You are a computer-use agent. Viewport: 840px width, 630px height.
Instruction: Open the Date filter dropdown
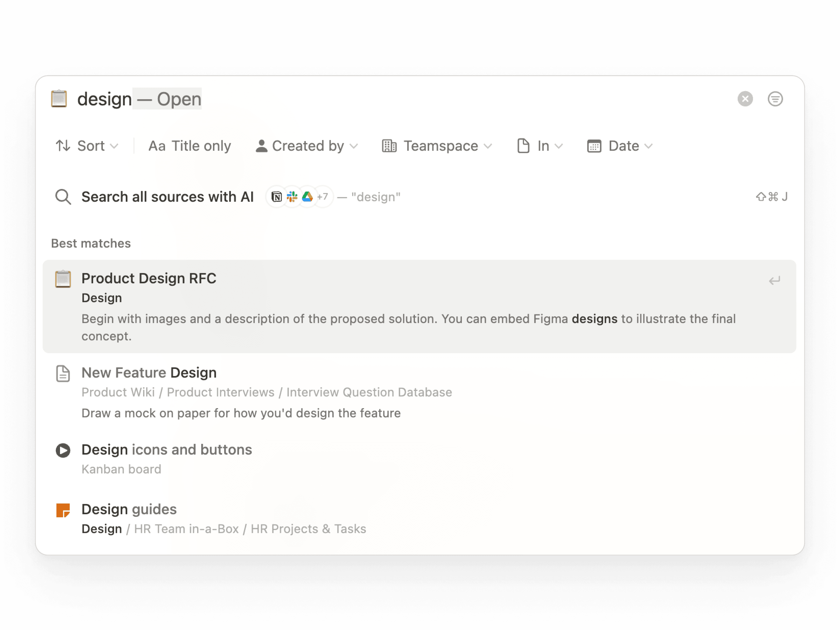(x=620, y=146)
